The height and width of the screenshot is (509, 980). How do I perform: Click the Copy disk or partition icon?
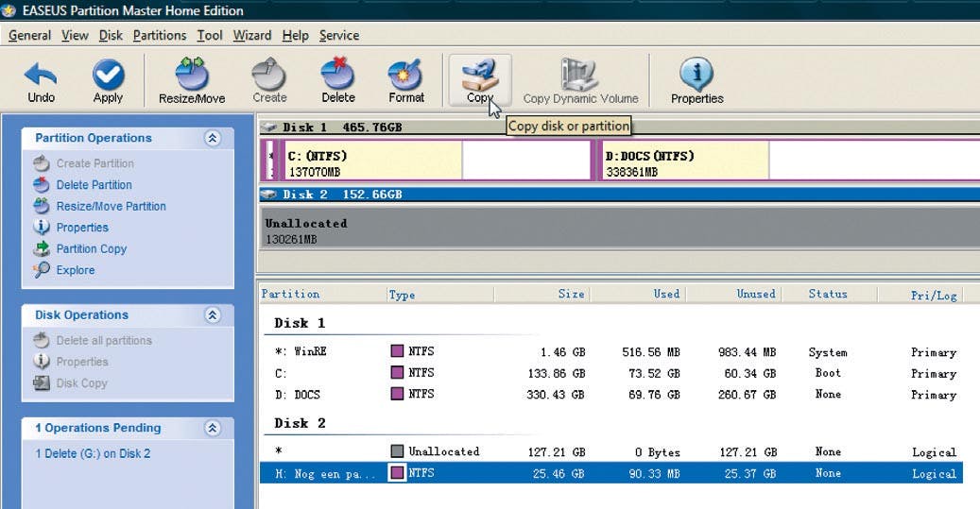point(479,75)
